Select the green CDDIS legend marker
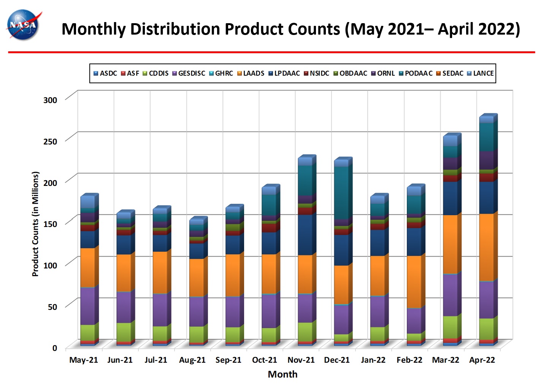The width and height of the screenshot is (546, 392). 145,73
